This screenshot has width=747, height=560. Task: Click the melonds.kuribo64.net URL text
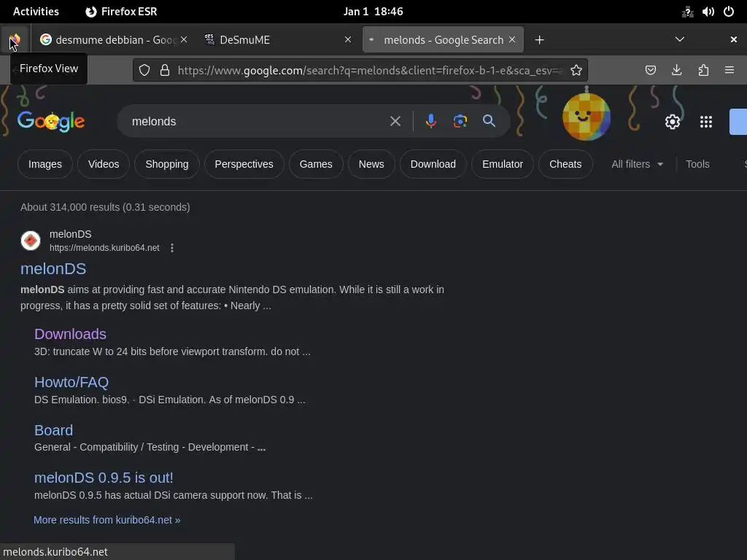[104, 248]
